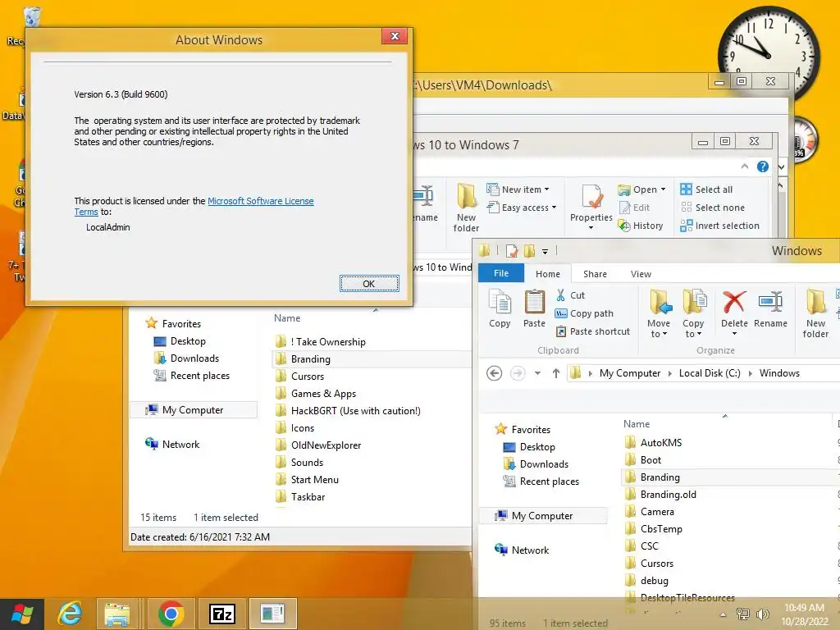Image resolution: width=840 pixels, height=630 pixels.
Task: Click the File Explorer taskbar icon
Action: pos(116,614)
